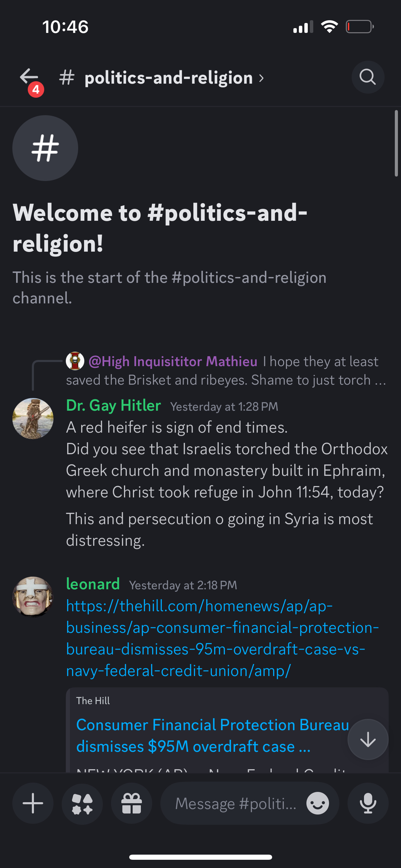Tap the leonard username
Viewport: 401px width, 868px height.
(93, 584)
